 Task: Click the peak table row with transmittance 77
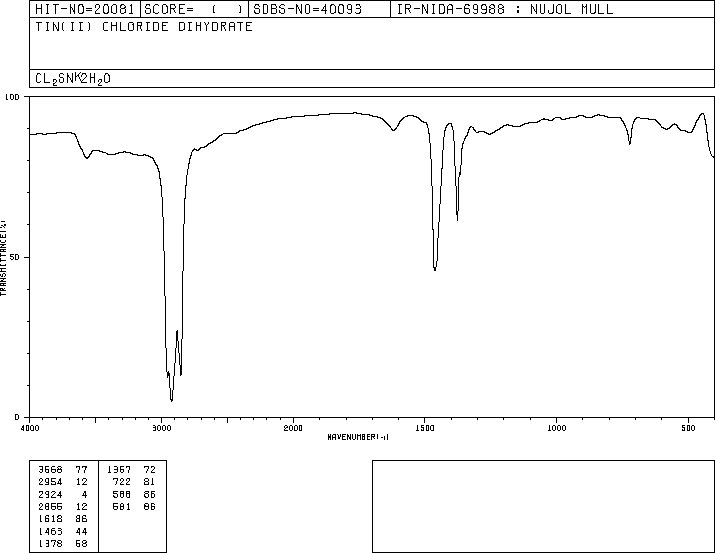click(x=63, y=470)
